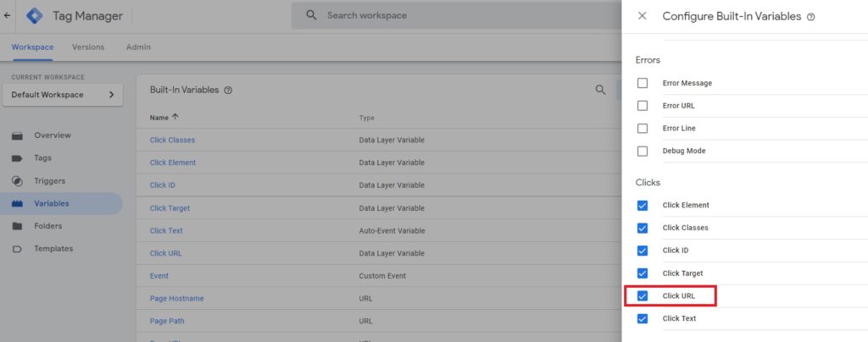Open help icon next to Configure Built-In Variables
This screenshot has height=342, width=868.
point(811,17)
